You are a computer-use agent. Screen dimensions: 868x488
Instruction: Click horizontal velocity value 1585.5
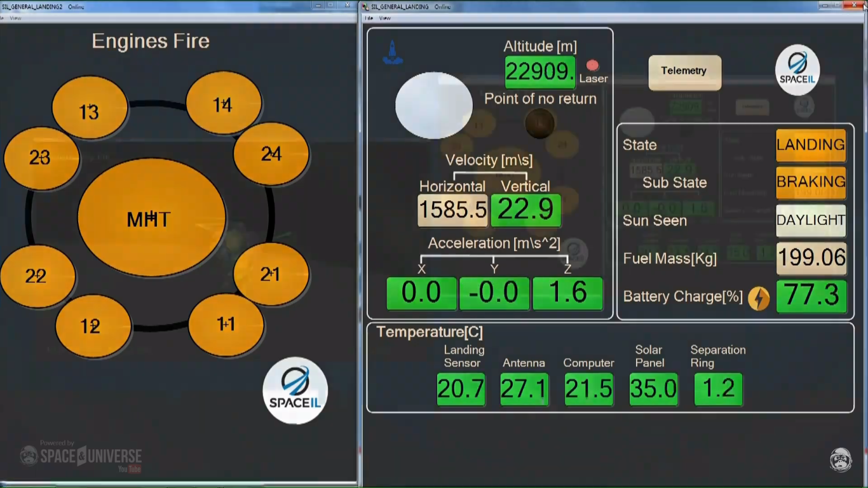452,210
